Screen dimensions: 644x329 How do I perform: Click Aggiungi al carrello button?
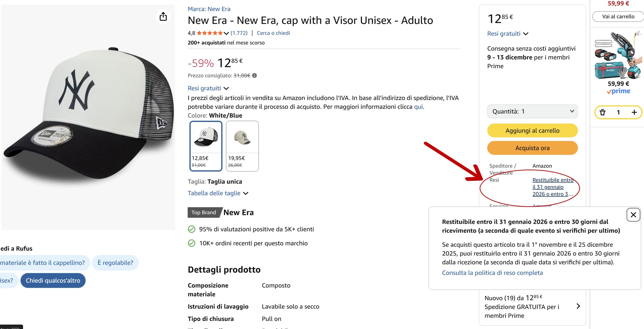(x=532, y=130)
